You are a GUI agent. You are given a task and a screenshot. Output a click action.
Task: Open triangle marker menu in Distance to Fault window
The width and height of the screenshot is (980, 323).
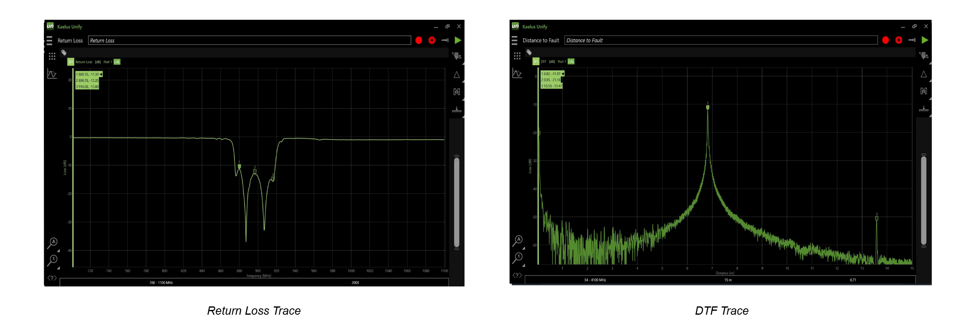[923, 74]
